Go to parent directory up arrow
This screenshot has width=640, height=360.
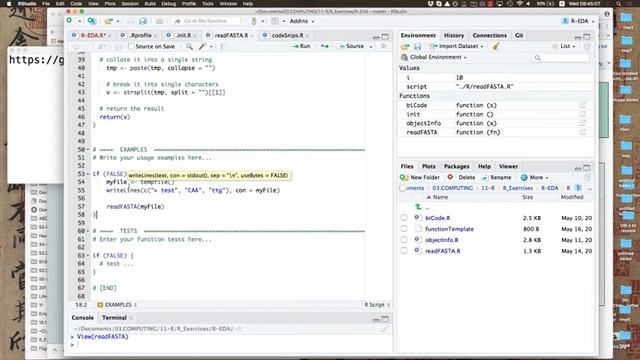(x=418, y=207)
